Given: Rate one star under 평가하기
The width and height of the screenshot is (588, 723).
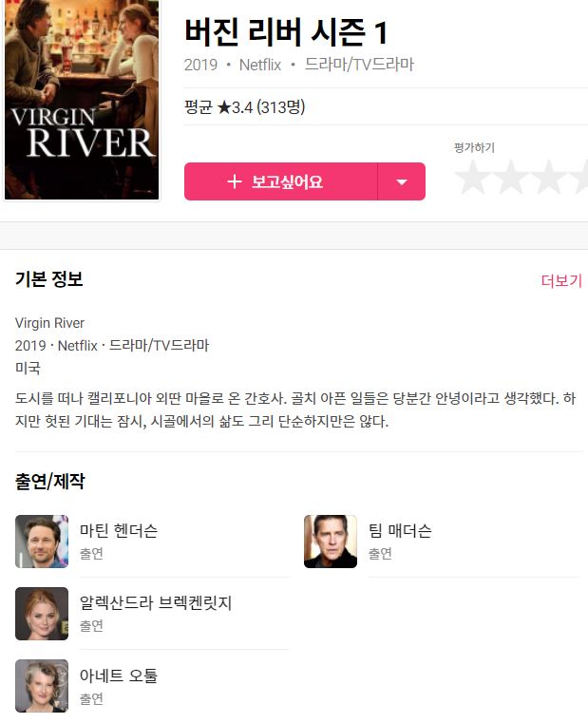Looking at the screenshot, I should (473, 177).
